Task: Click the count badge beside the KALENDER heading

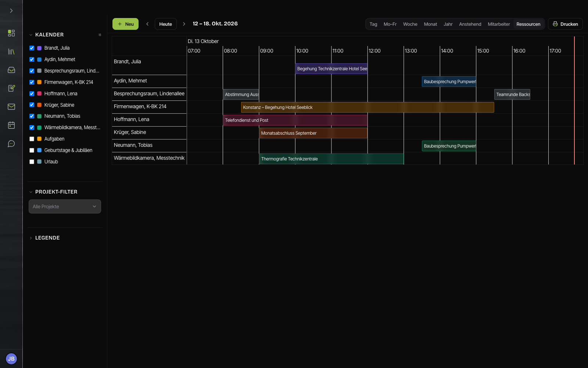Action: coord(100,35)
